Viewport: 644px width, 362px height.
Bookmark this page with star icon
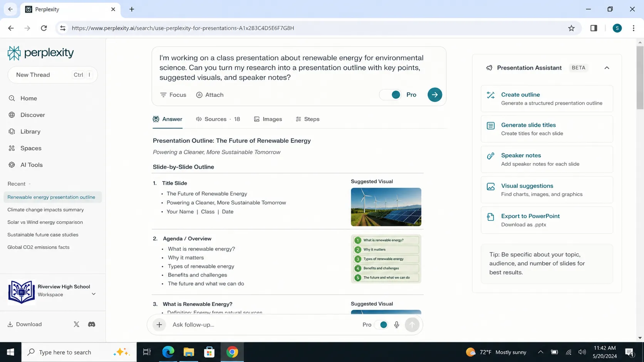coord(571,28)
